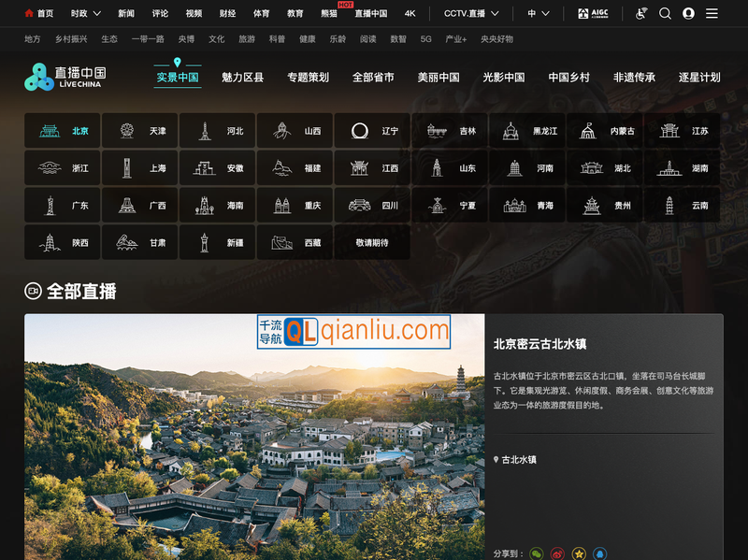Share via the QQ icon
This screenshot has width=748, height=560.
pos(599,553)
